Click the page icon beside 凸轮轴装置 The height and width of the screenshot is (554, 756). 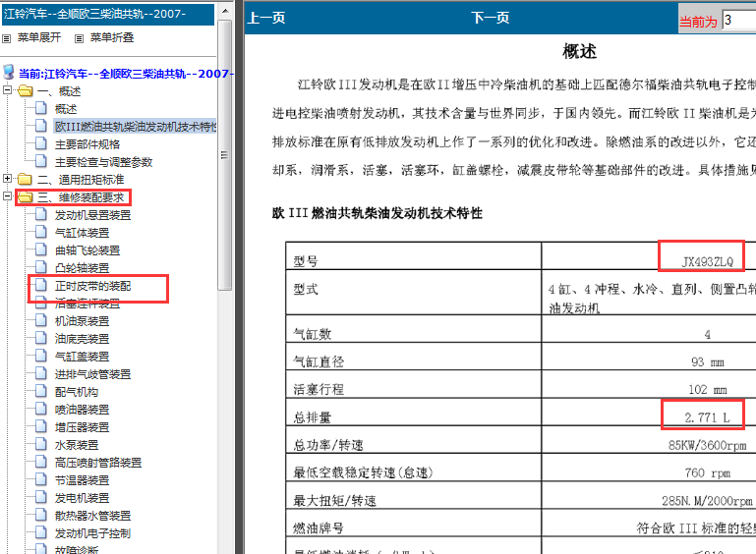(41, 267)
